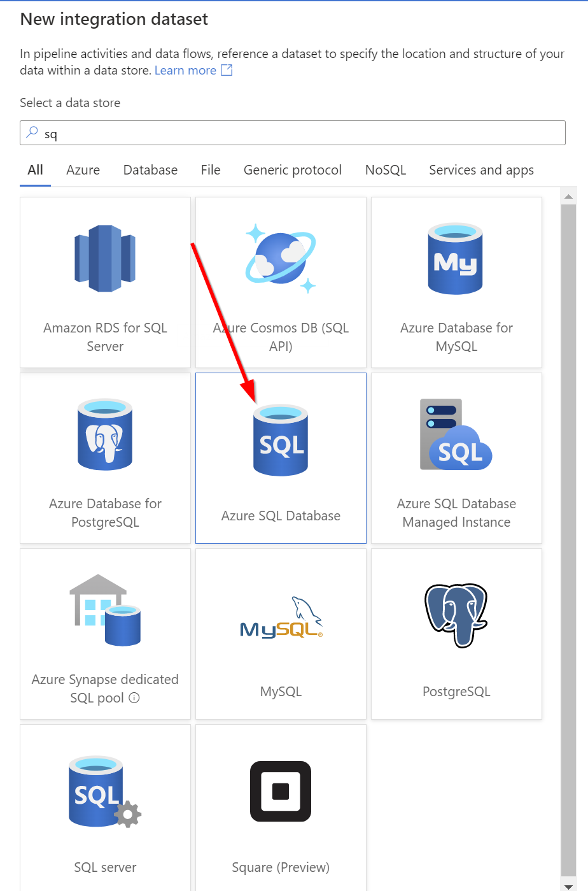Open the Services and apps tab
This screenshot has width=588, height=891.
pyautogui.click(x=481, y=170)
